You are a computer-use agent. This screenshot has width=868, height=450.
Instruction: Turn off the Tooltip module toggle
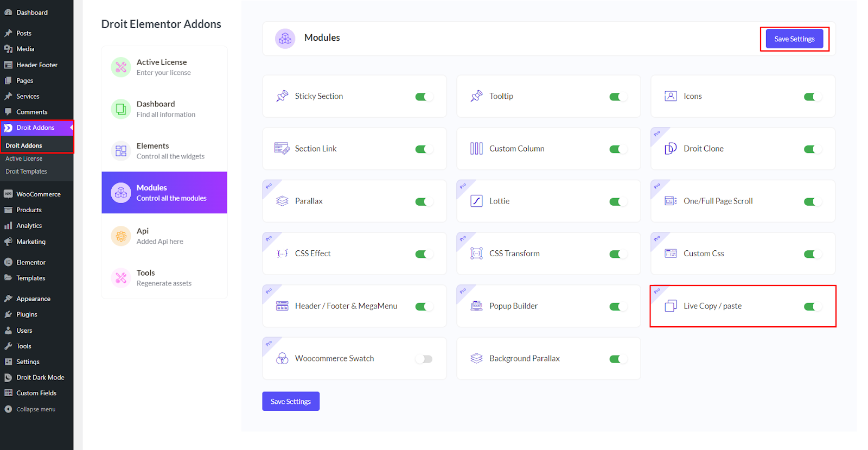(618, 97)
